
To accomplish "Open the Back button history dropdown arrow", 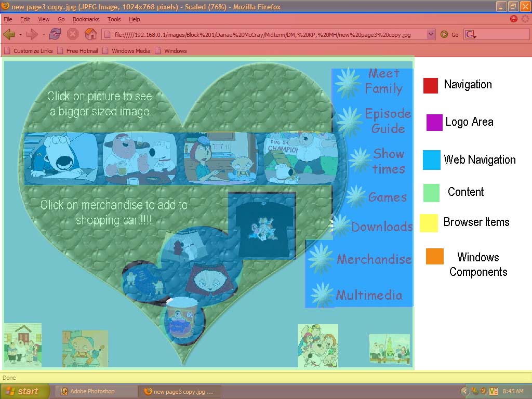I will point(20,35).
